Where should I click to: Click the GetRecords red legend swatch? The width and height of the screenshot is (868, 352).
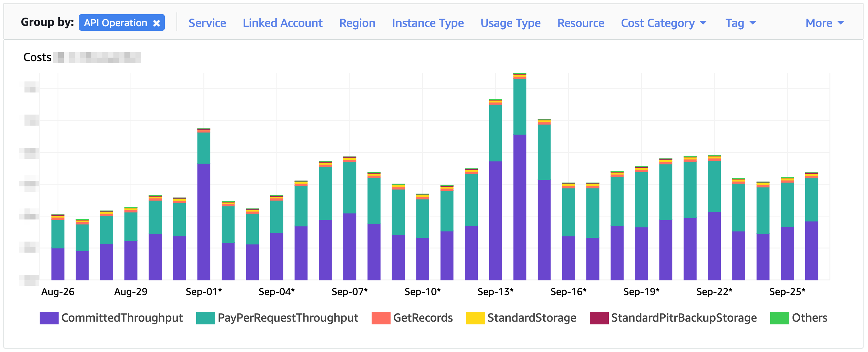[380, 318]
